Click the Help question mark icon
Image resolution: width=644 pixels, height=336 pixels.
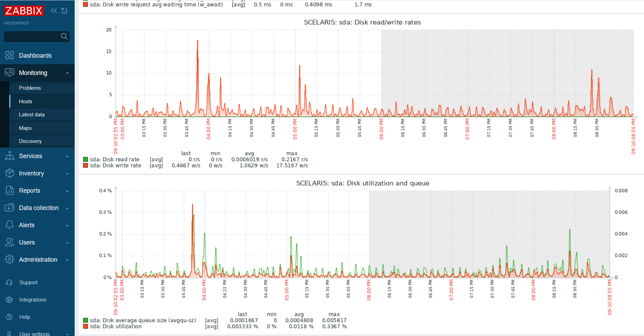point(9,317)
